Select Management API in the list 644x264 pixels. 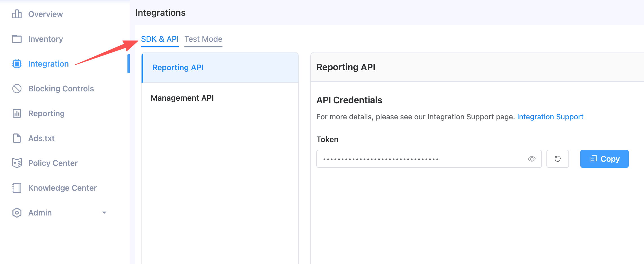pyautogui.click(x=182, y=98)
